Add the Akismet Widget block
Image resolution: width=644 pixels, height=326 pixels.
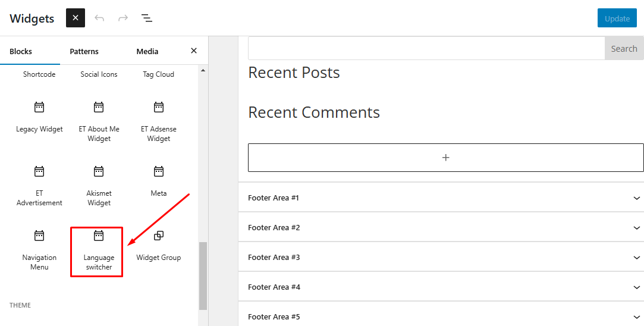click(99, 186)
